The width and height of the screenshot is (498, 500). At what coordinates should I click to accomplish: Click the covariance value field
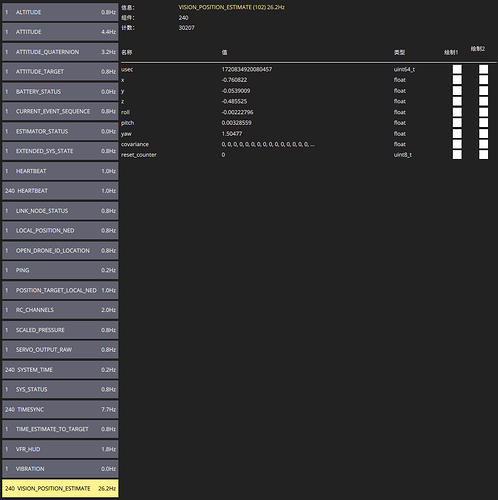click(268, 144)
